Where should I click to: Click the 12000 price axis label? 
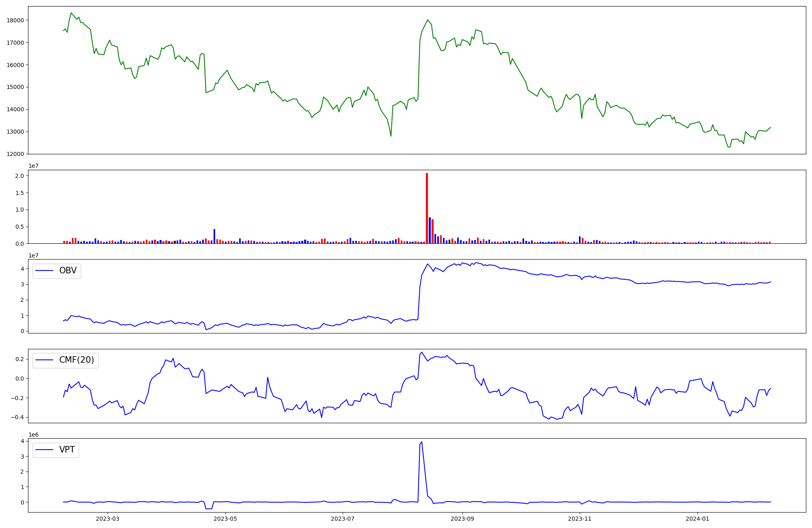[16, 154]
